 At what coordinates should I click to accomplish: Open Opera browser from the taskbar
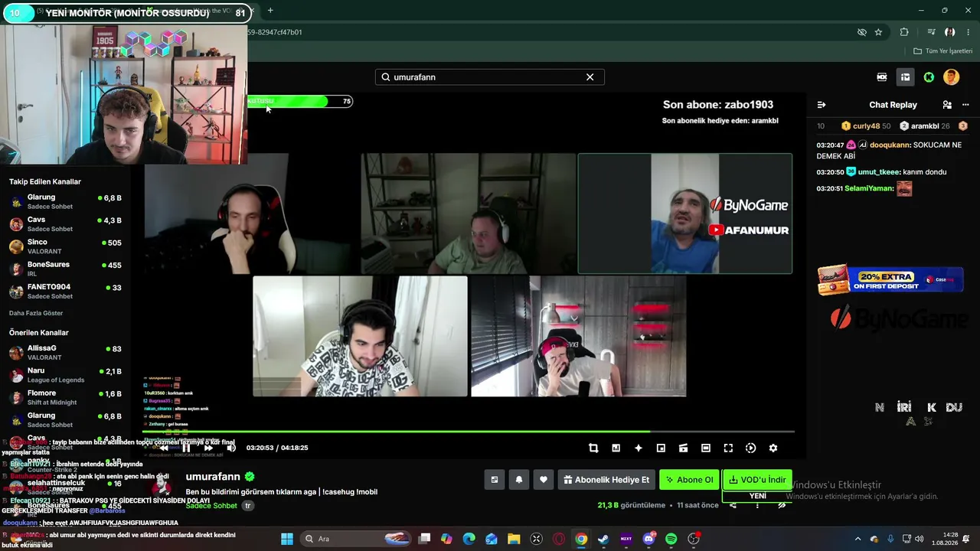click(x=559, y=540)
